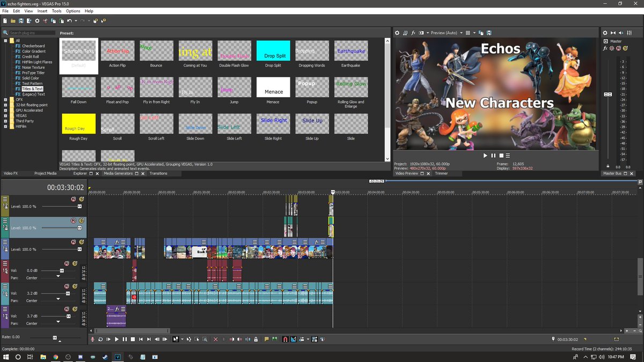The image size is (644, 362).
Task: Click the Insert Region icon
Action: 274,339
